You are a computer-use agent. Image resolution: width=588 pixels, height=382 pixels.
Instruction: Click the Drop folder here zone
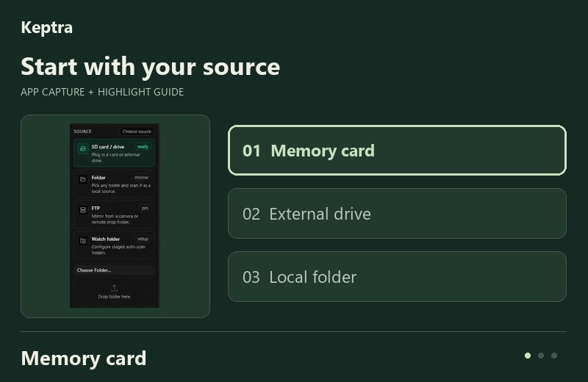(x=114, y=292)
